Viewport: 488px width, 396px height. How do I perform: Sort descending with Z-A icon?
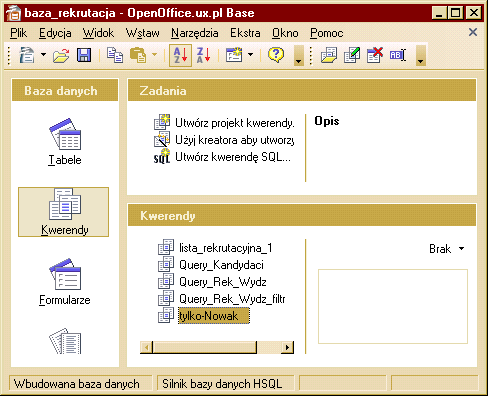coord(203,55)
